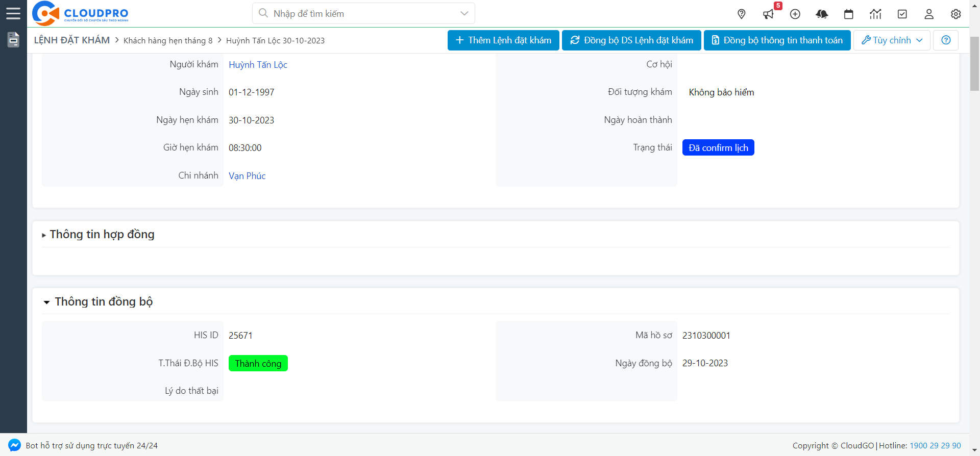
Task: Click the help question mark button
Action: pos(946,40)
